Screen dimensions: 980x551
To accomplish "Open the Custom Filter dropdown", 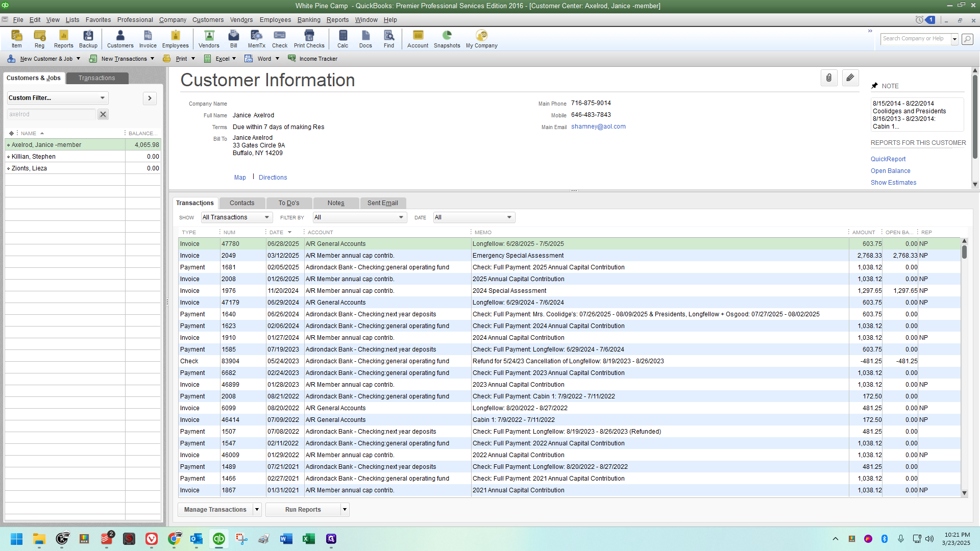I will [x=57, y=98].
